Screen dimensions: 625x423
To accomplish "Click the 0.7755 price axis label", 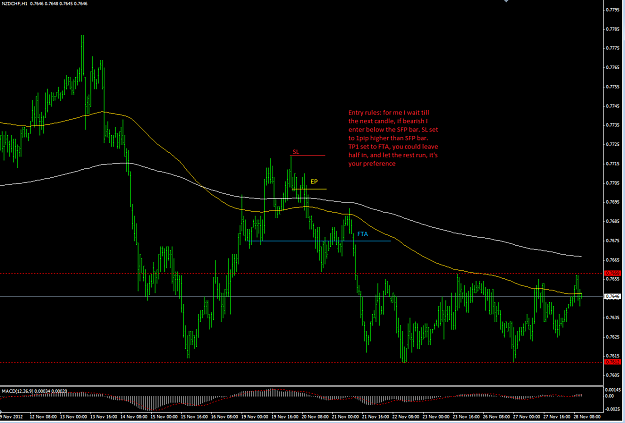I will click(x=613, y=87).
